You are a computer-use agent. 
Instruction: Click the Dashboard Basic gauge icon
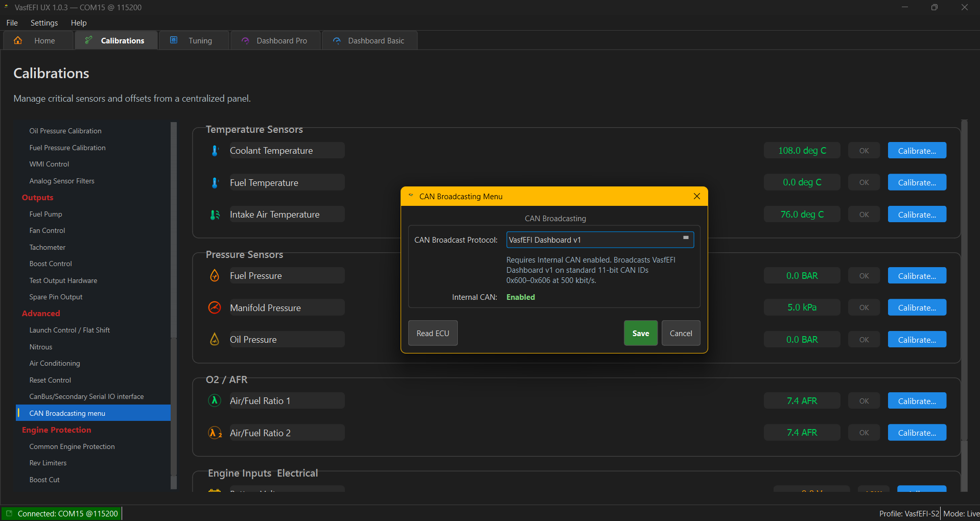337,40
